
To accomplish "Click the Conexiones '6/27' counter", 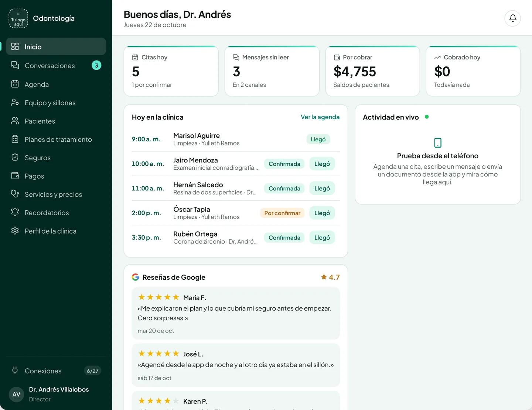I will (x=93, y=371).
